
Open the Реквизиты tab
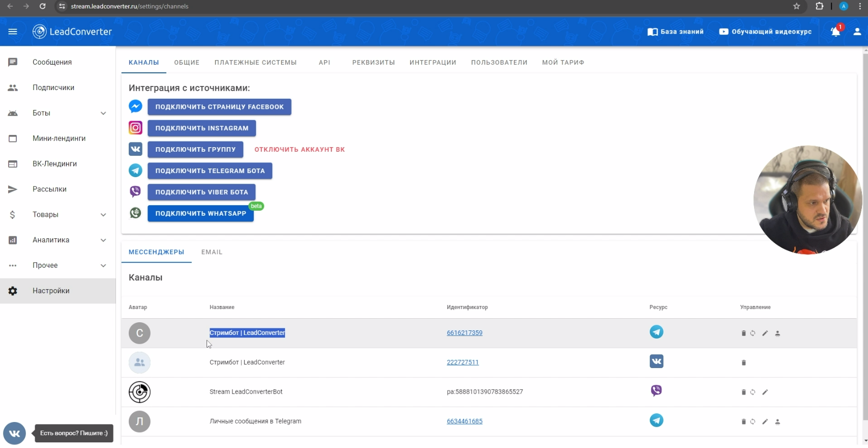click(x=373, y=63)
